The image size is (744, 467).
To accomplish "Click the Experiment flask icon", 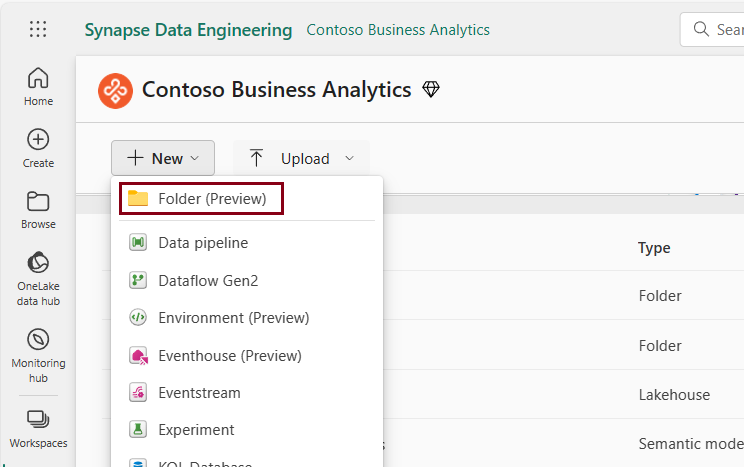I will 138,430.
